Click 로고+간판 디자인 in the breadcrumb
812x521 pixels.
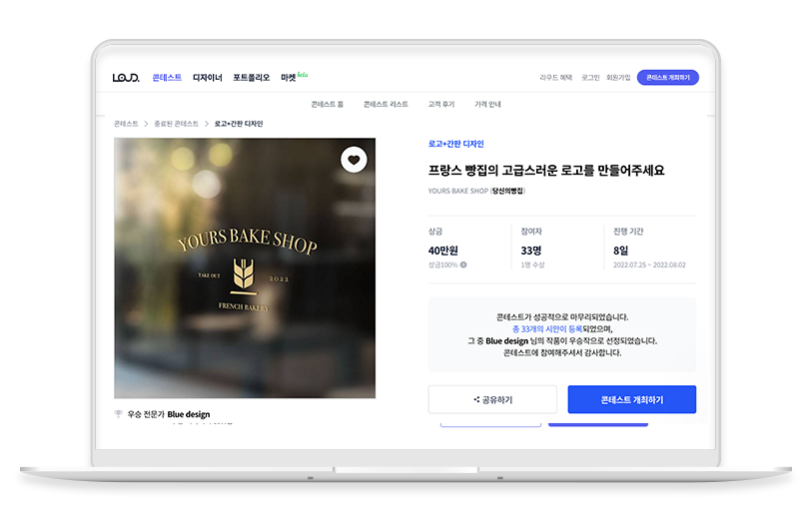[239, 124]
